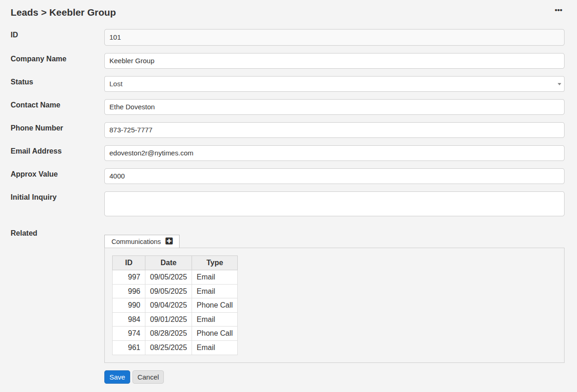
Task: Expand the Status dropdown showing Lost
Action: click(x=334, y=84)
